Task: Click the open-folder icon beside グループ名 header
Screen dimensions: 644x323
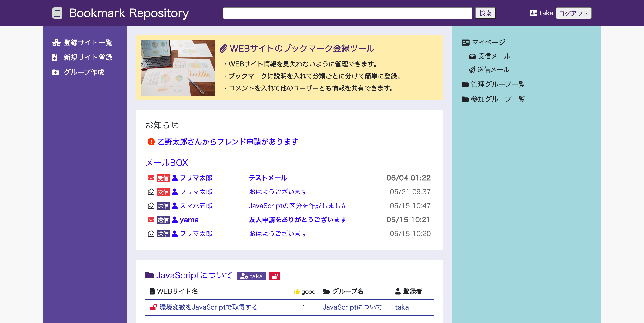Action: point(326,291)
